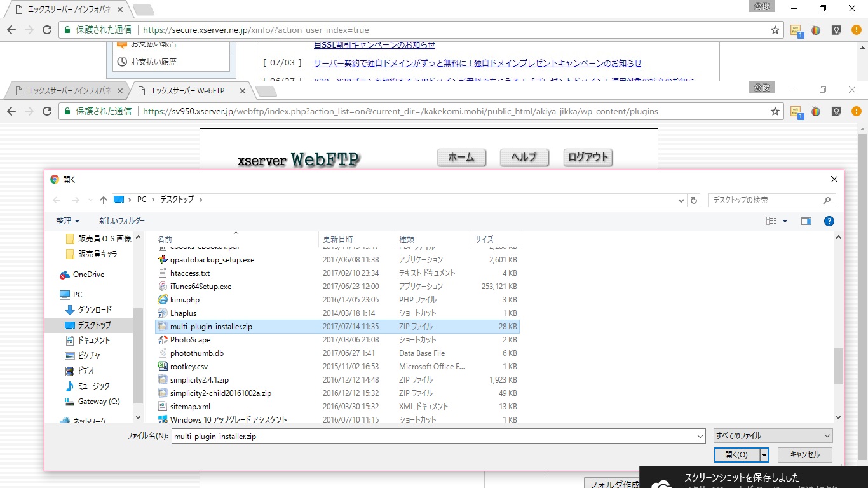Click the Up folder arrow in dialog

point(104,200)
